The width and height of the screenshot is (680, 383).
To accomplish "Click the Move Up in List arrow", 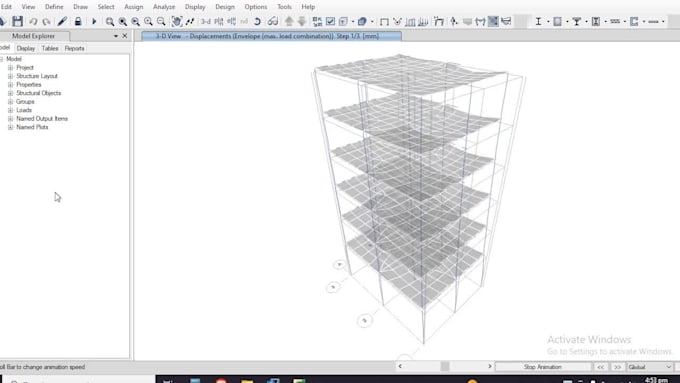I will coord(289,21).
